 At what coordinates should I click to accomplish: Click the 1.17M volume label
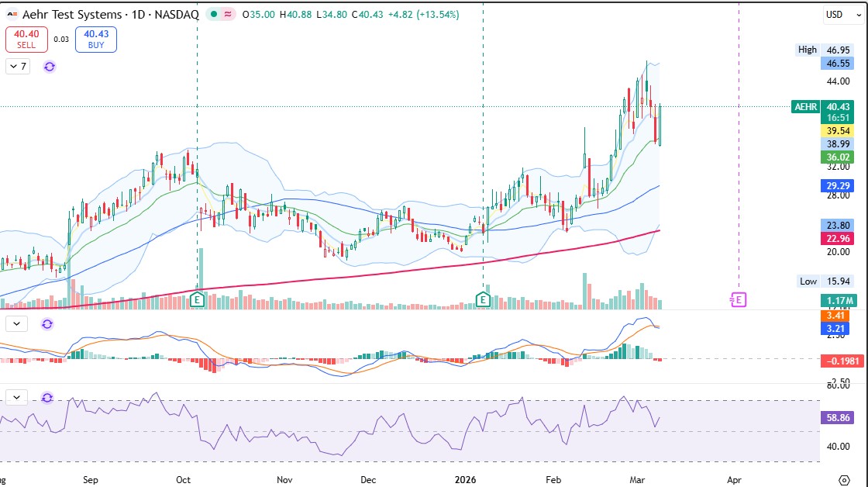[x=839, y=300]
